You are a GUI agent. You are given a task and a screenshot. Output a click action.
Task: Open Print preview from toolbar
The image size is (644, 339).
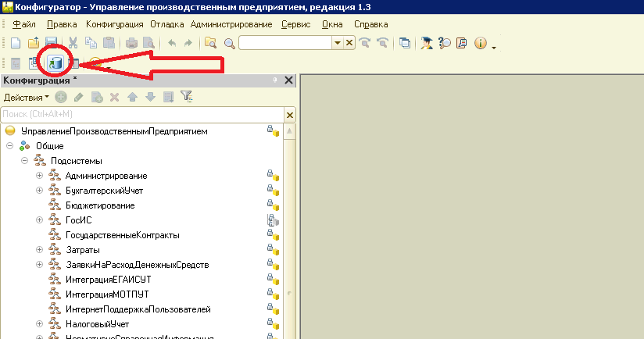(148, 43)
